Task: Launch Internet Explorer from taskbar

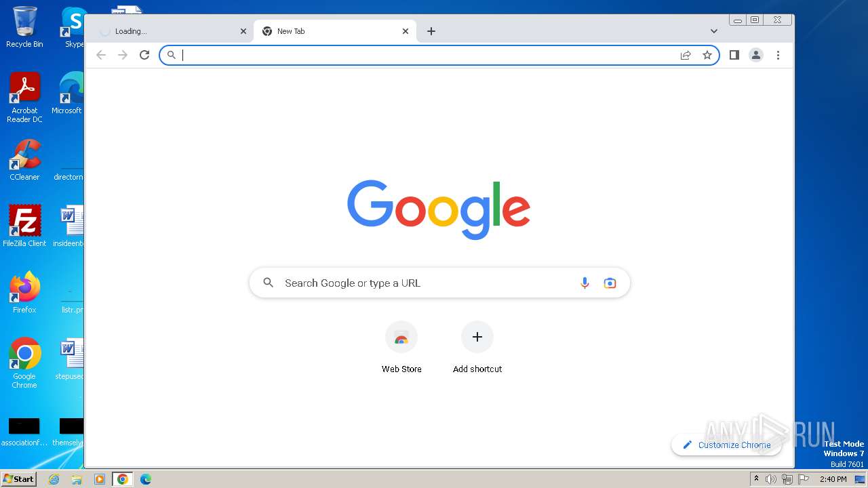Action: point(54,479)
